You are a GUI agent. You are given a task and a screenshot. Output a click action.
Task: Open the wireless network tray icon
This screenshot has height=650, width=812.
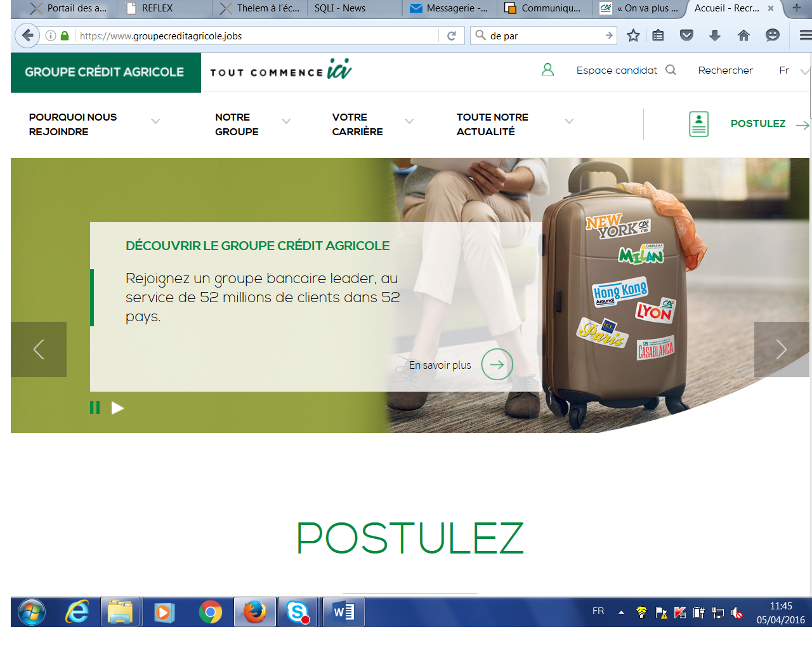click(x=641, y=613)
